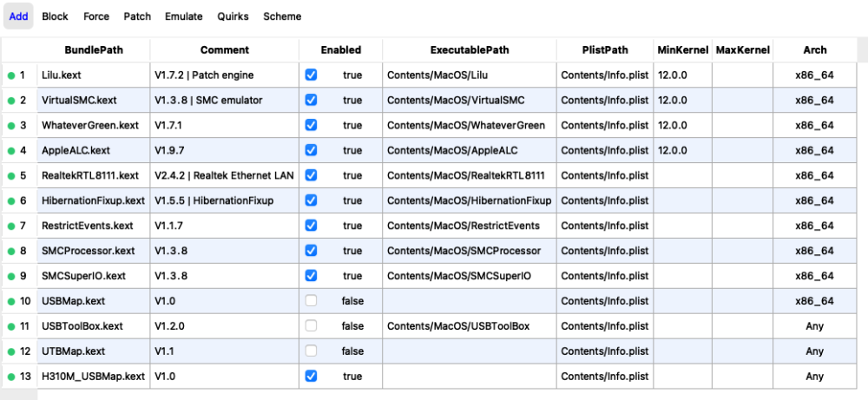The height and width of the screenshot is (400, 868).
Task: Uncheck Enabled for Lilu.kext
Action: 311,75
